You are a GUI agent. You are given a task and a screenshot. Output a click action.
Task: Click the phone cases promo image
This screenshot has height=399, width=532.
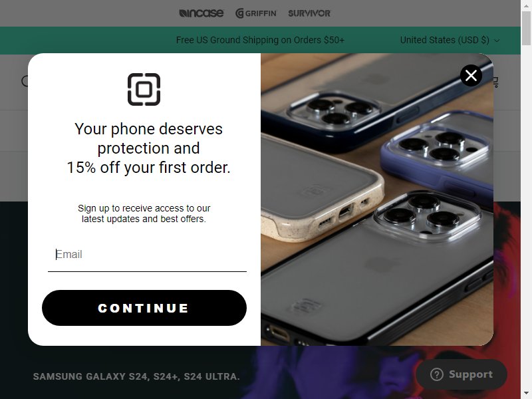(x=377, y=199)
